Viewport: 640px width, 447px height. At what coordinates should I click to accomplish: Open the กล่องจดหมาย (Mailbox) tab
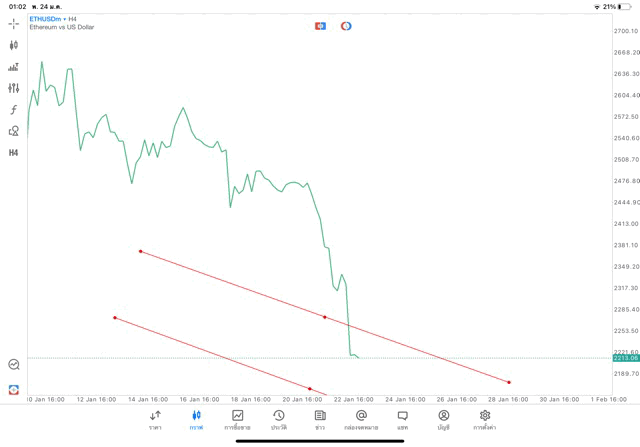pos(361,419)
